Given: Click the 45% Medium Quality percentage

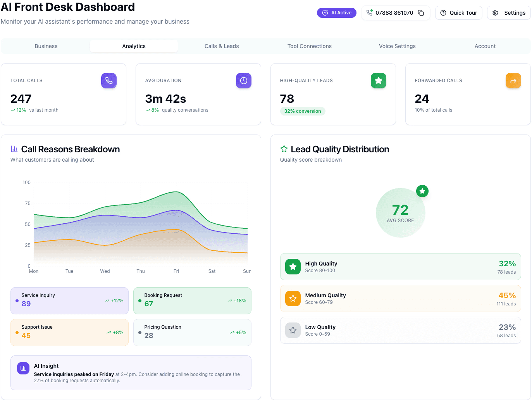Looking at the screenshot, I should [x=507, y=295].
